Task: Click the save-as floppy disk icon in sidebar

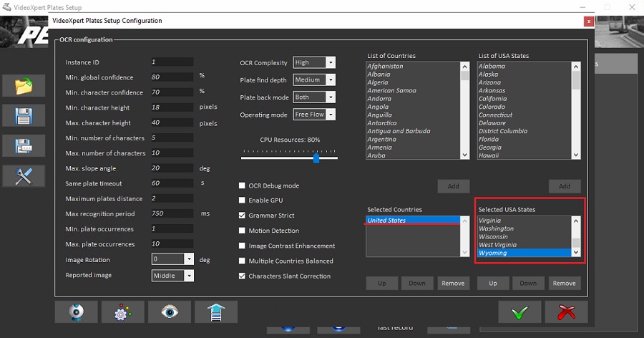Action: pos(24,146)
